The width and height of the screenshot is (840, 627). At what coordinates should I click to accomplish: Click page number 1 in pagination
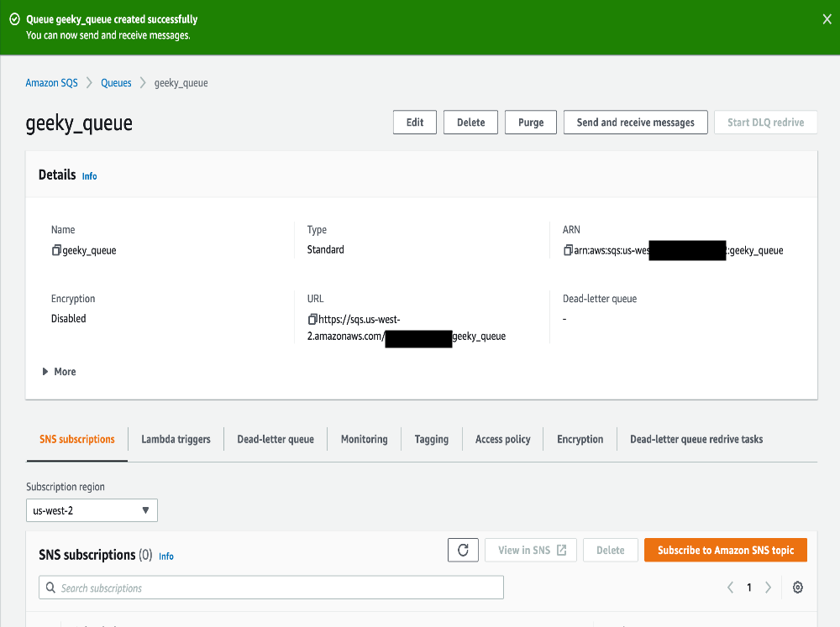pos(749,588)
